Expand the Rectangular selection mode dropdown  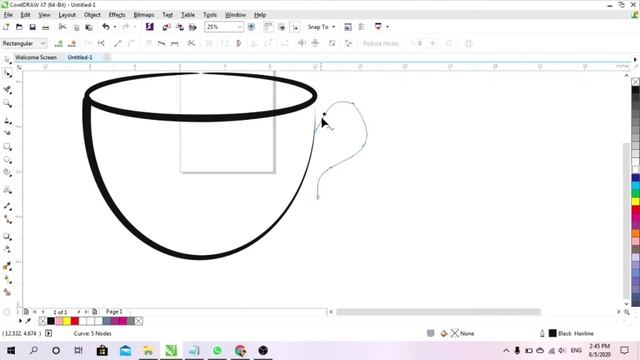[x=43, y=43]
